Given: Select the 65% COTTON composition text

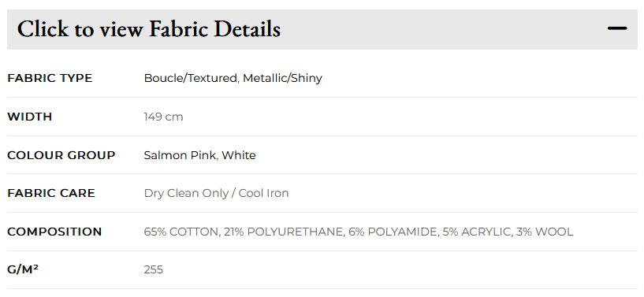Looking at the screenshot, I should (x=181, y=232).
